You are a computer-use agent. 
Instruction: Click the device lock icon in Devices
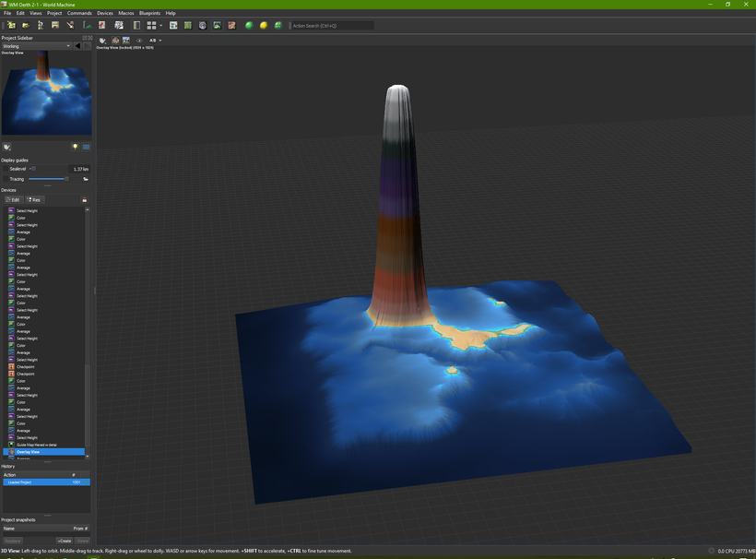[x=85, y=199]
